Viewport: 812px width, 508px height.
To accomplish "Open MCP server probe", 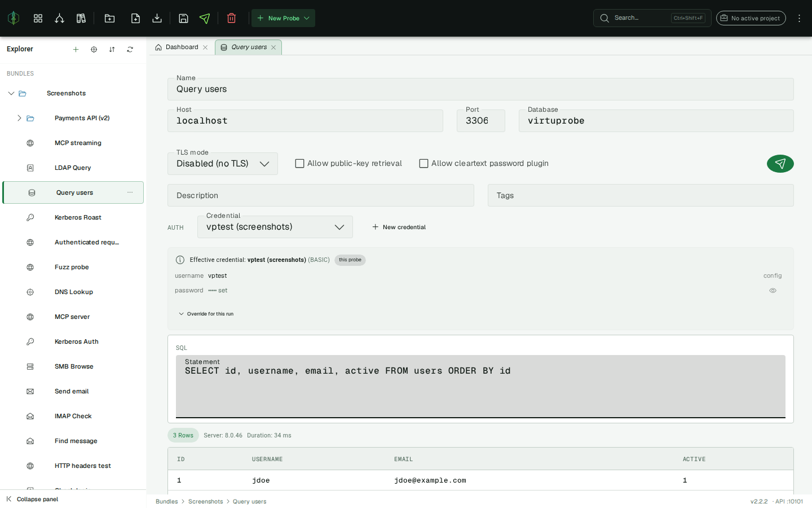I will (x=73, y=317).
